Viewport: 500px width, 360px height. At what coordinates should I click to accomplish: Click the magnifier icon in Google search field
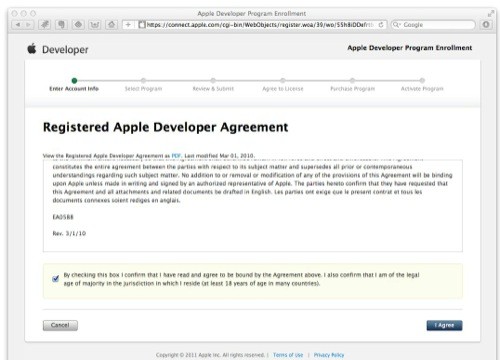point(396,25)
